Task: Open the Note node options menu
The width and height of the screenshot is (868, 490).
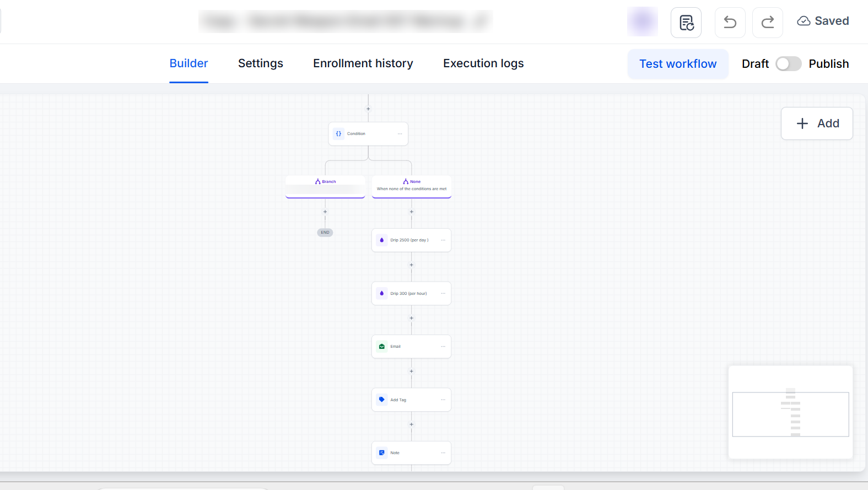Action: [443, 453]
